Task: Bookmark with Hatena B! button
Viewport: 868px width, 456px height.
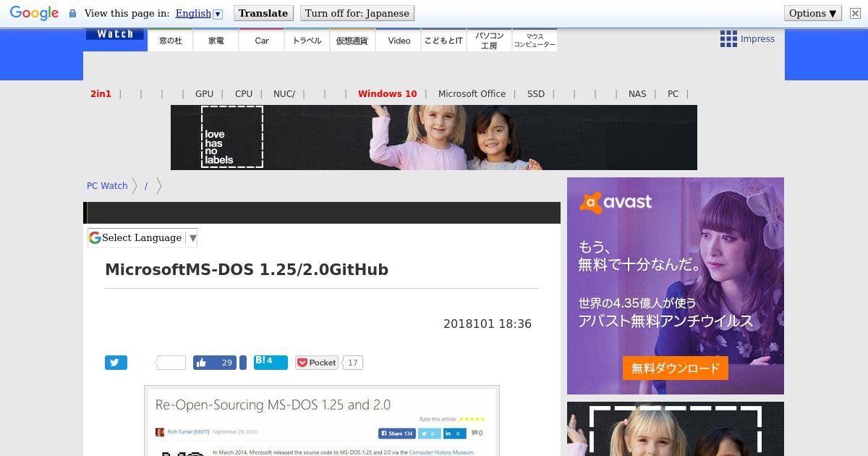Action: pyautogui.click(x=271, y=363)
